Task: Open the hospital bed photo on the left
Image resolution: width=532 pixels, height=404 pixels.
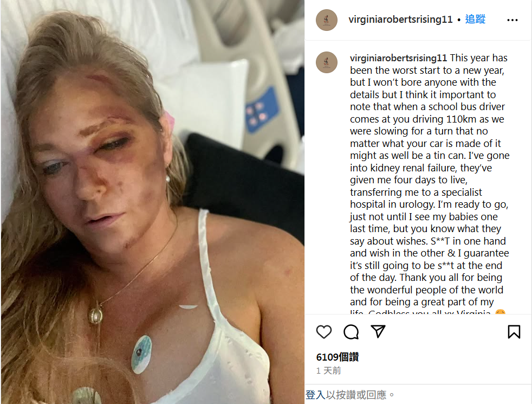Action: [152, 202]
